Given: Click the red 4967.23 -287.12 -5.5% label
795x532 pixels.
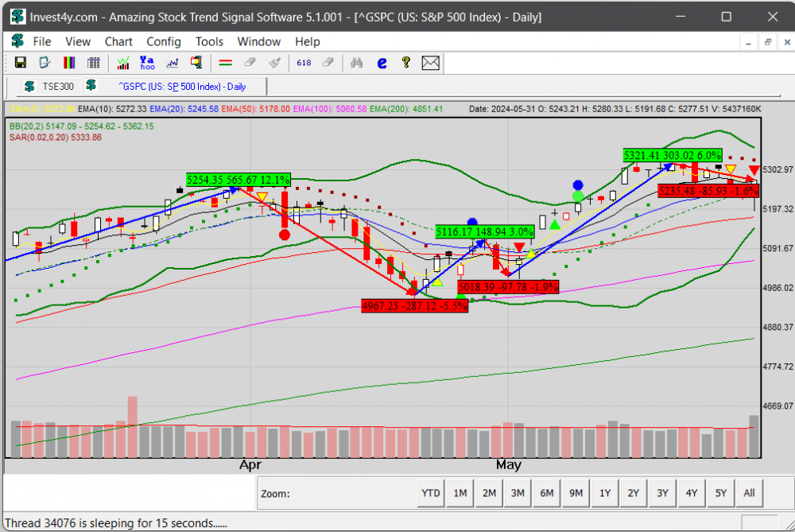Looking at the screenshot, I should [x=414, y=305].
